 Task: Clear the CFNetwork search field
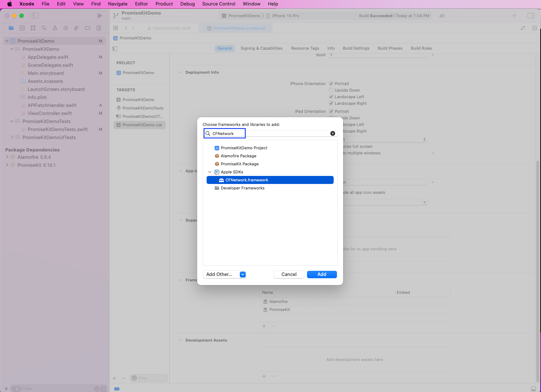coord(333,134)
